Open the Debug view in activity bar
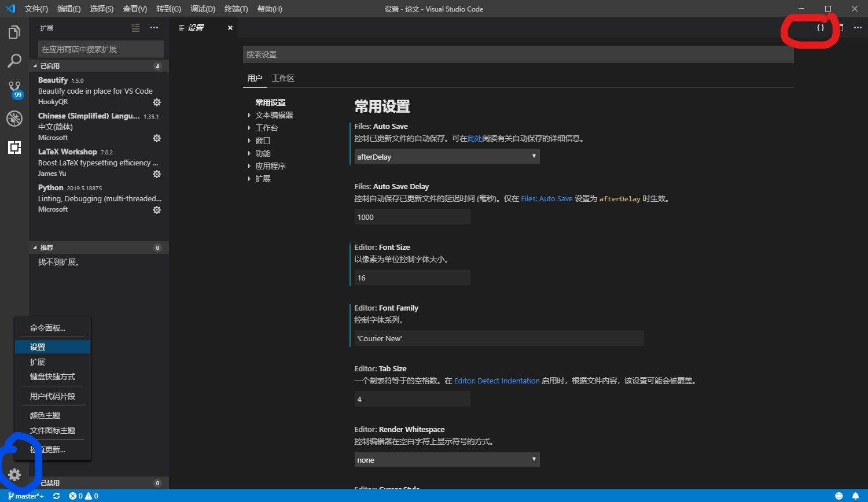Screen dimensions: 868x502 click(14, 119)
